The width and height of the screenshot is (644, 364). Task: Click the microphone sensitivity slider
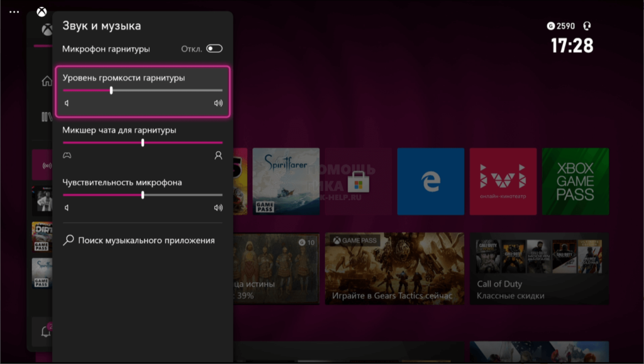coord(143,195)
